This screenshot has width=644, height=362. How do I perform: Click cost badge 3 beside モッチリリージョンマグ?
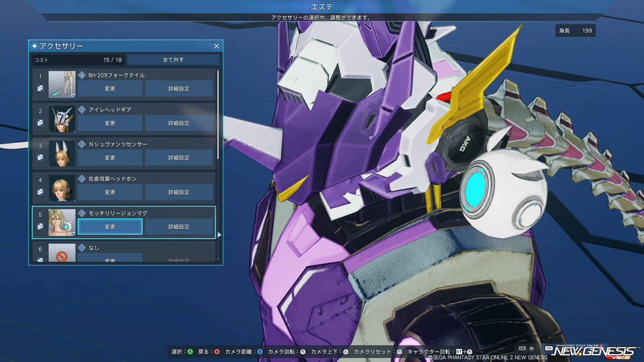click(x=82, y=213)
